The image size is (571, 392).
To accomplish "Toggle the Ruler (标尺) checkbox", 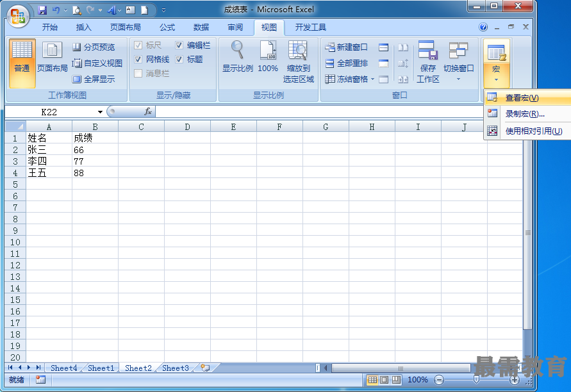I will tap(138, 45).
